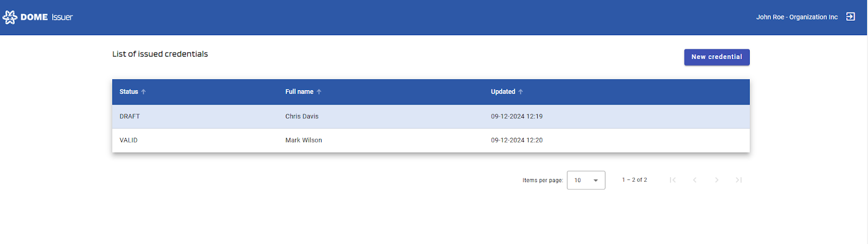Screen dimensions: 868x244
Task: Click John Roe - Organization Inc text
Action: [x=796, y=17]
